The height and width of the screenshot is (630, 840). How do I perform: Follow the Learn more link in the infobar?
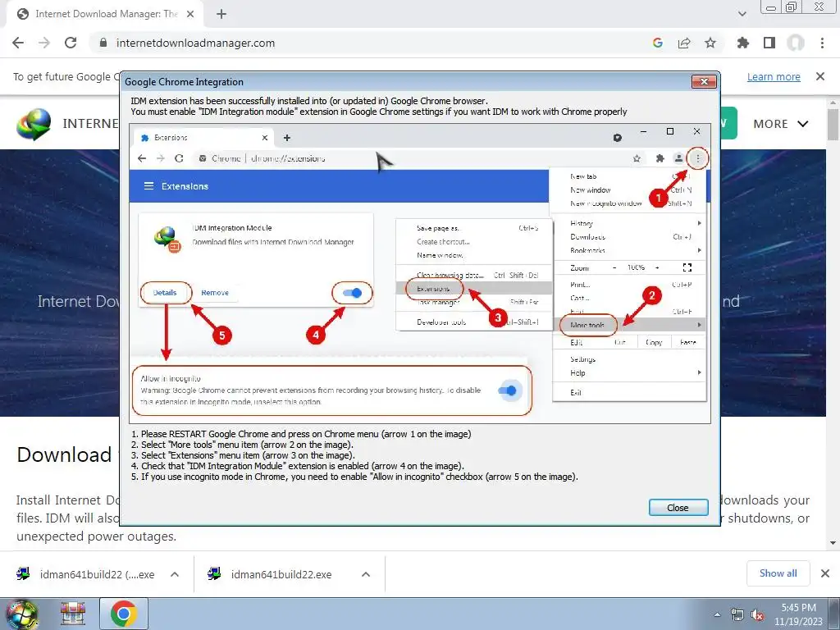(774, 76)
